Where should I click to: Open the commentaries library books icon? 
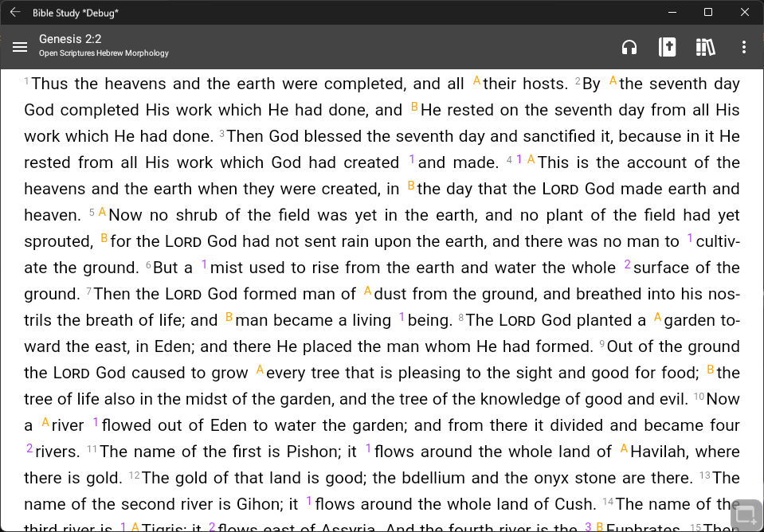(706, 47)
